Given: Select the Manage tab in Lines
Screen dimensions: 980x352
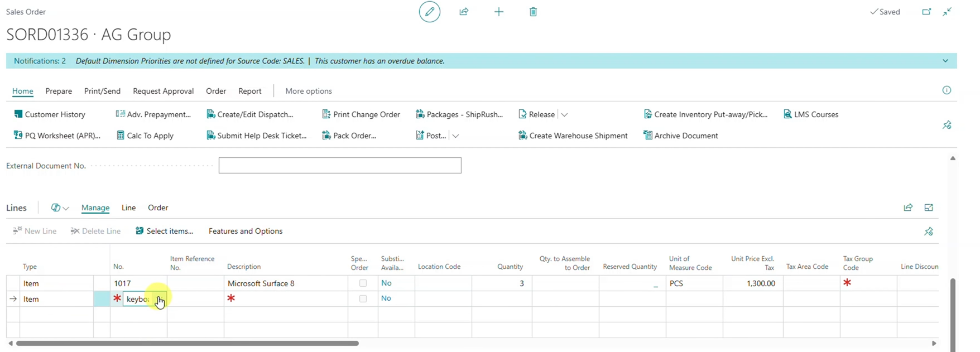Looking at the screenshot, I should click(x=95, y=208).
